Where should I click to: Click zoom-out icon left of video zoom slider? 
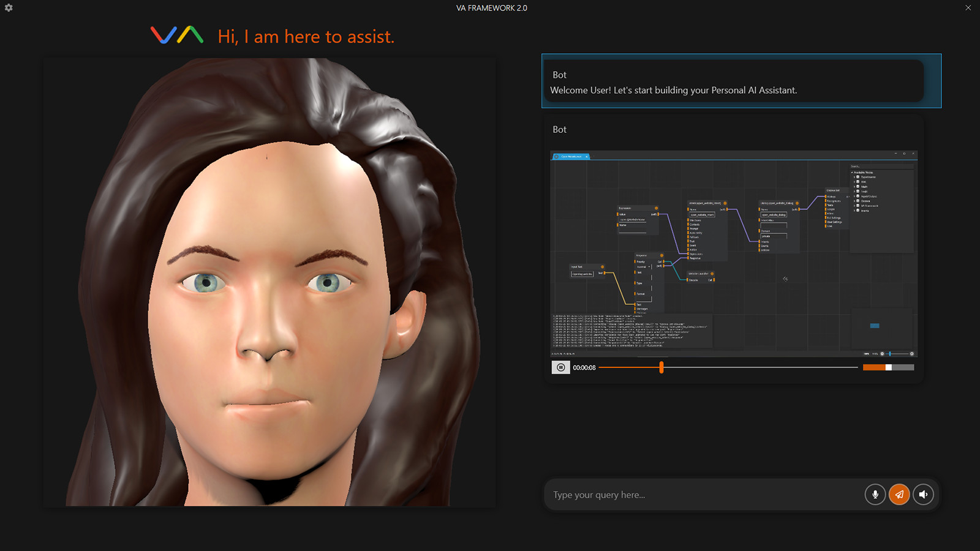(882, 354)
